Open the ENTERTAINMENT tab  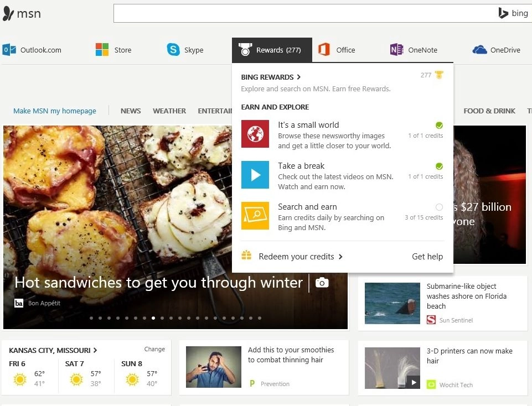point(215,111)
